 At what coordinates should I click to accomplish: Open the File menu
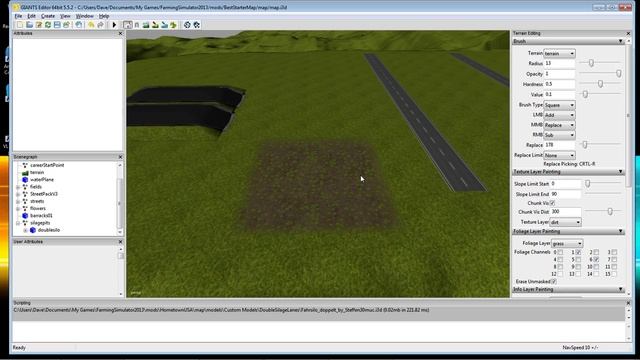click(x=18, y=16)
